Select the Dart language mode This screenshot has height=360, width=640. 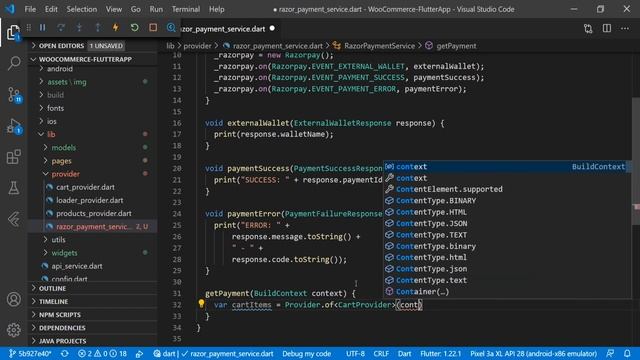pyautogui.click(x=404, y=353)
